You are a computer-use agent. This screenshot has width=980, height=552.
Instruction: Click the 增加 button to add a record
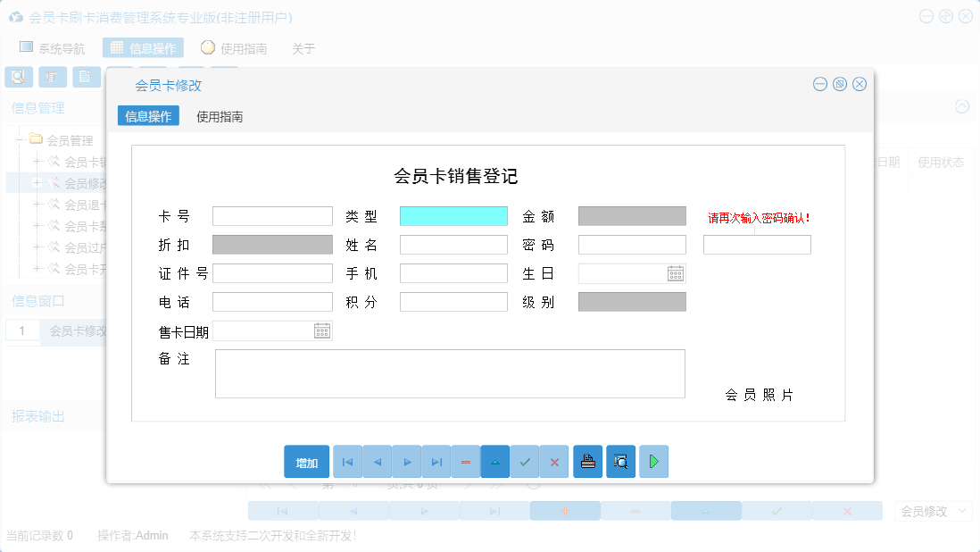[306, 462]
